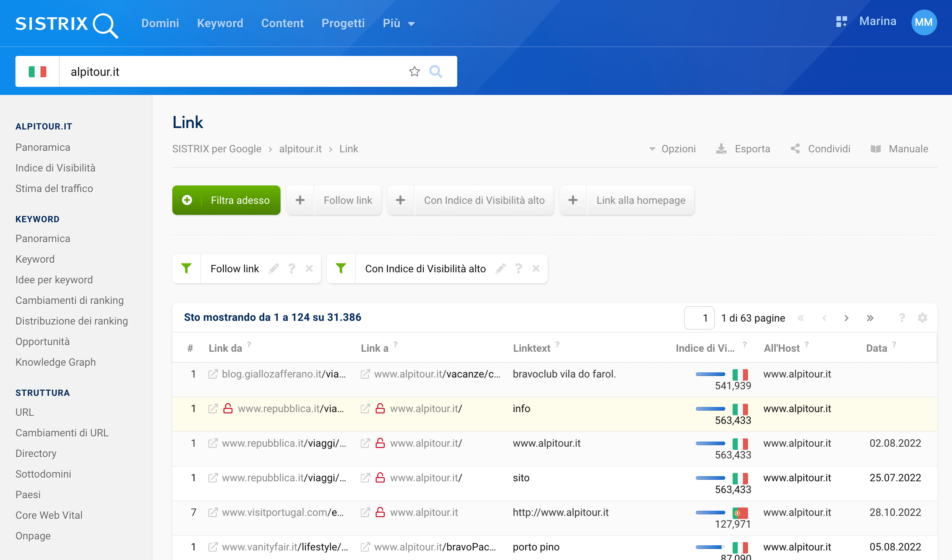952x560 pixels.
Task: Open Indice di Visibilità in sidebar
Action: point(56,168)
